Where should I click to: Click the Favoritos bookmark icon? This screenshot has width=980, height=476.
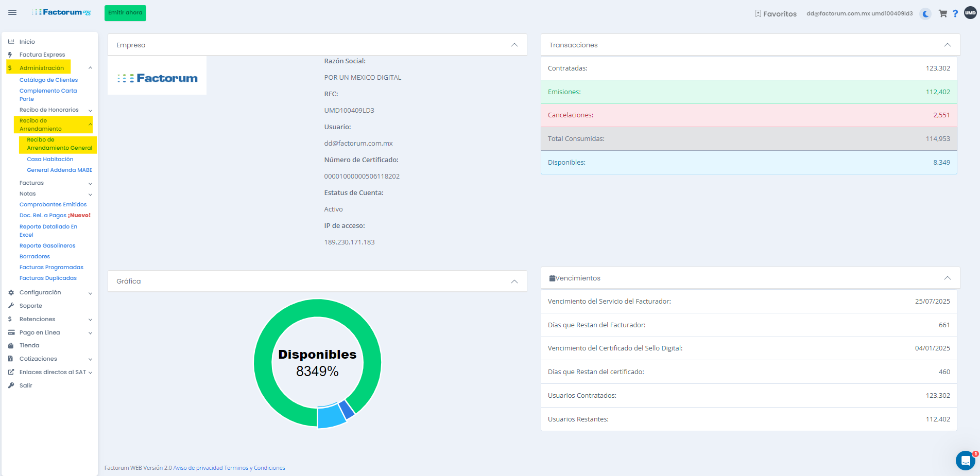[x=758, y=14]
